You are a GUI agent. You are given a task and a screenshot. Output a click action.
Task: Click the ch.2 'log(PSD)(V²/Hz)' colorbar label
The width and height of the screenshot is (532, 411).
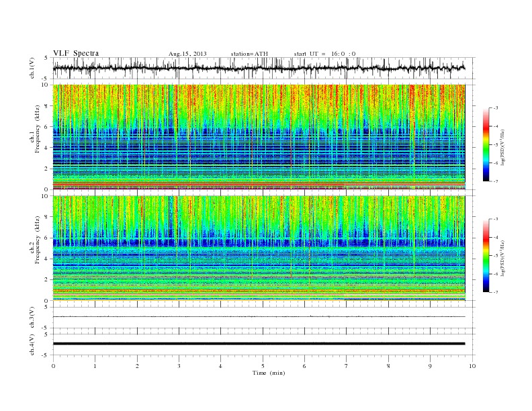[x=503, y=258]
